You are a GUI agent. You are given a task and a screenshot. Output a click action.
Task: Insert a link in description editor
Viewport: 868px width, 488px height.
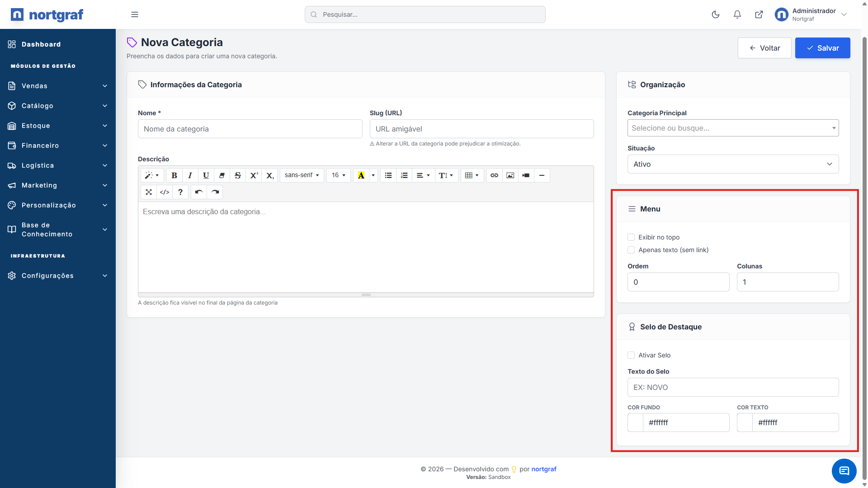pos(494,175)
